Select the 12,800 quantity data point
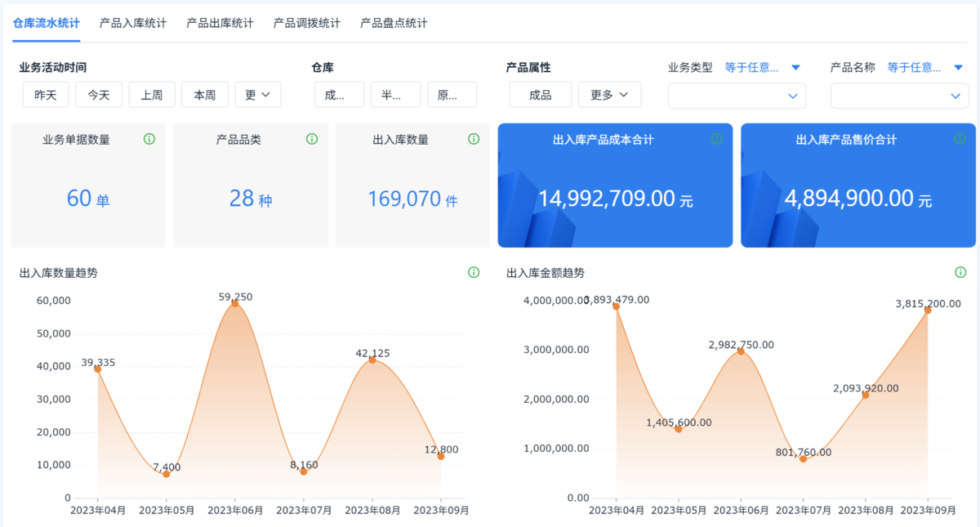Screen dimensions: 980x527 (441, 456)
